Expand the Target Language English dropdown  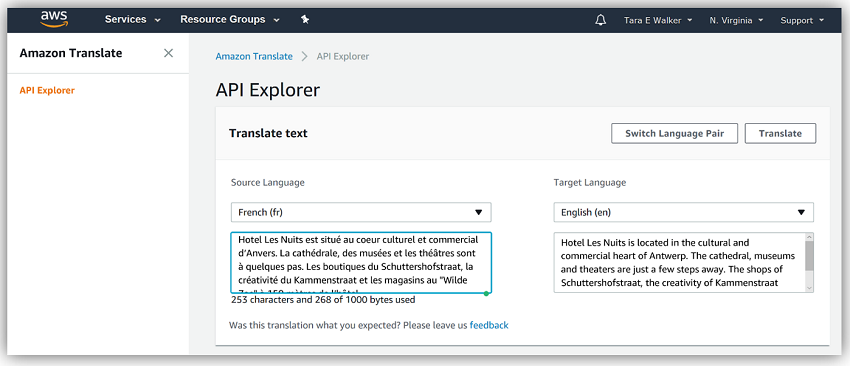tap(684, 213)
